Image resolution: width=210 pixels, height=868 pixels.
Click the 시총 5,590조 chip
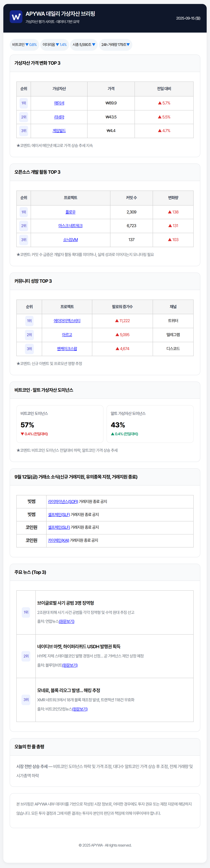point(84,44)
